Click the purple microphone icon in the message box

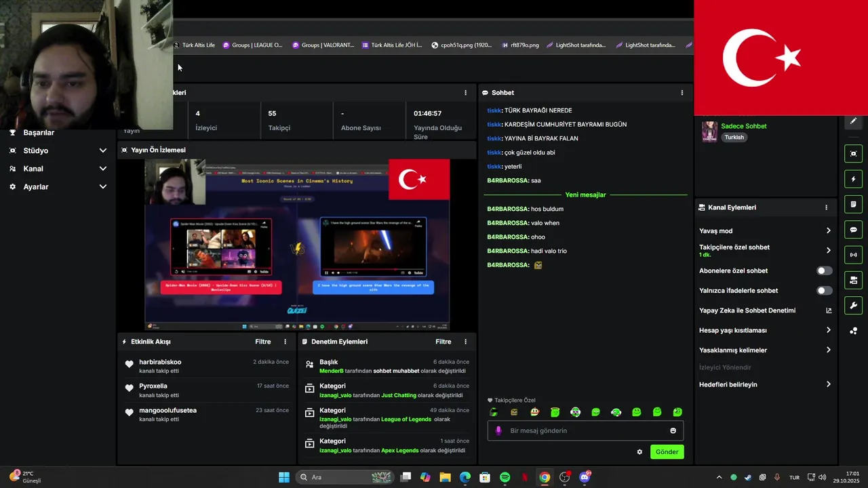pos(498,430)
